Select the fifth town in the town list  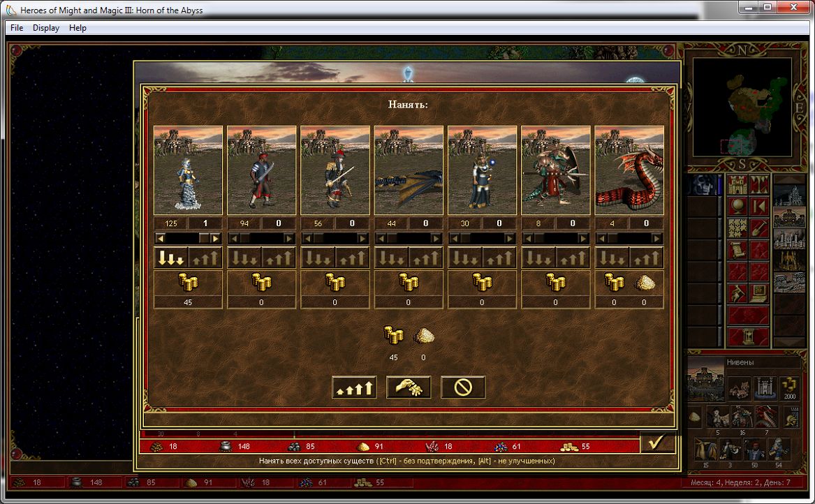click(790, 283)
